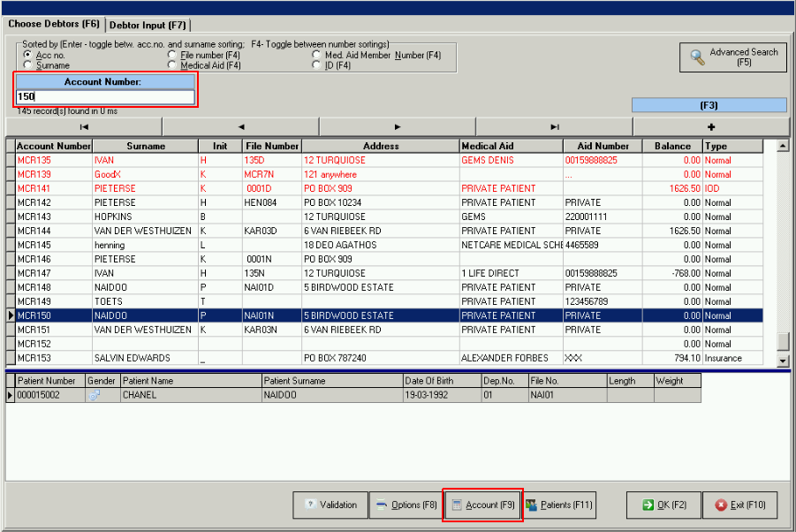This screenshot has height=532, width=796.
Task: Select File number (F4) sorting option
Action: point(172,56)
